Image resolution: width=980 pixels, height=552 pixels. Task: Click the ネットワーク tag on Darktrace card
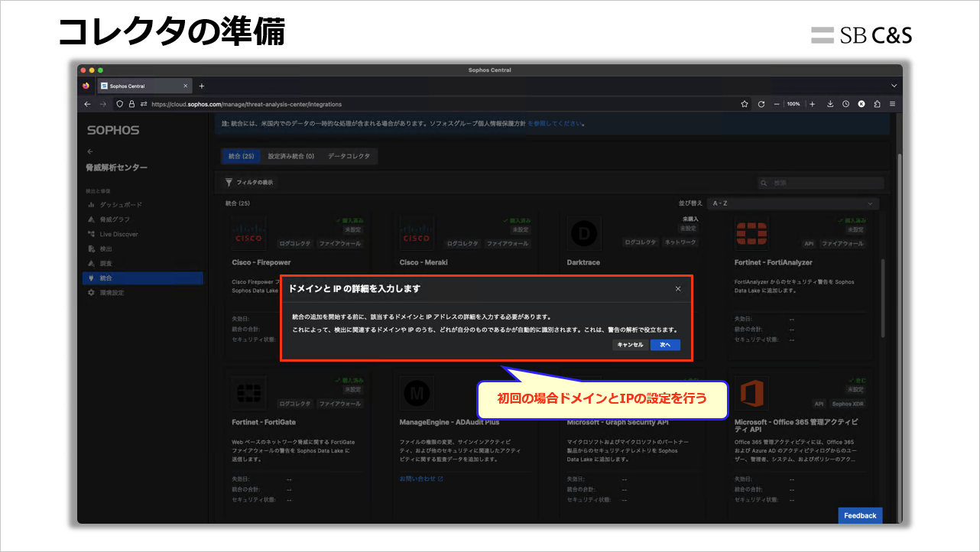click(x=679, y=243)
